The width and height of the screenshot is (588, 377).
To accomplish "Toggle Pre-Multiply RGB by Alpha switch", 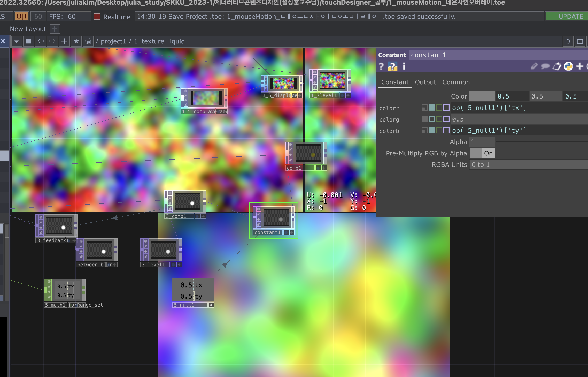I will pos(482,153).
